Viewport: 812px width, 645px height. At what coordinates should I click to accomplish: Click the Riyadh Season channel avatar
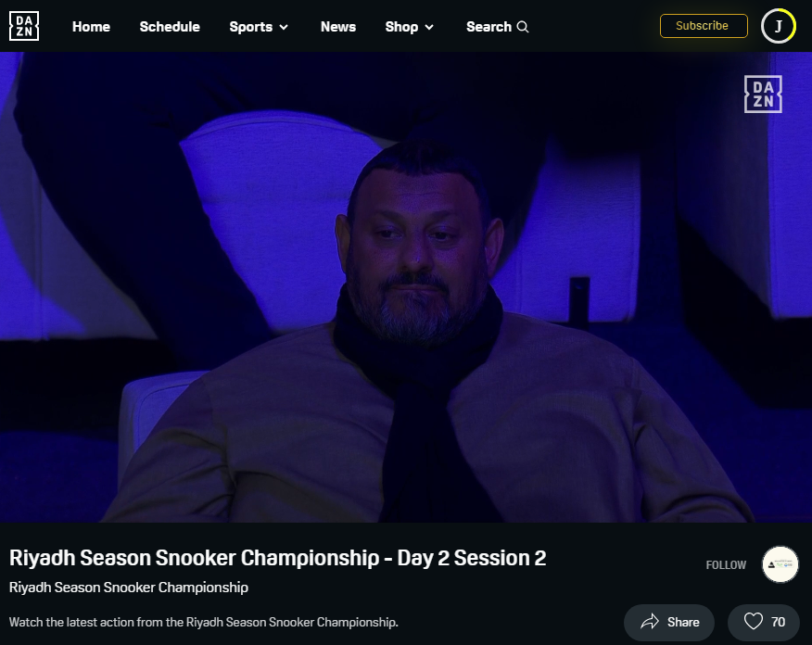tap(780, 564)
